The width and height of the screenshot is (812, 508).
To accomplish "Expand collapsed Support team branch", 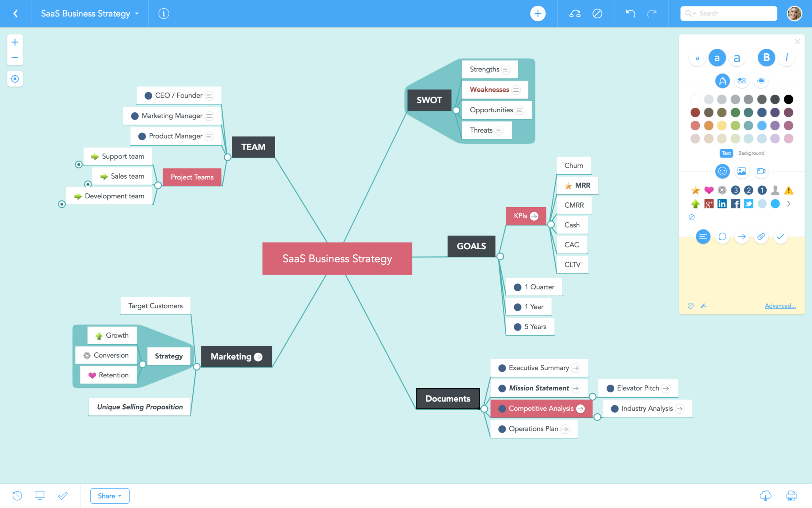I will [79, 164].
